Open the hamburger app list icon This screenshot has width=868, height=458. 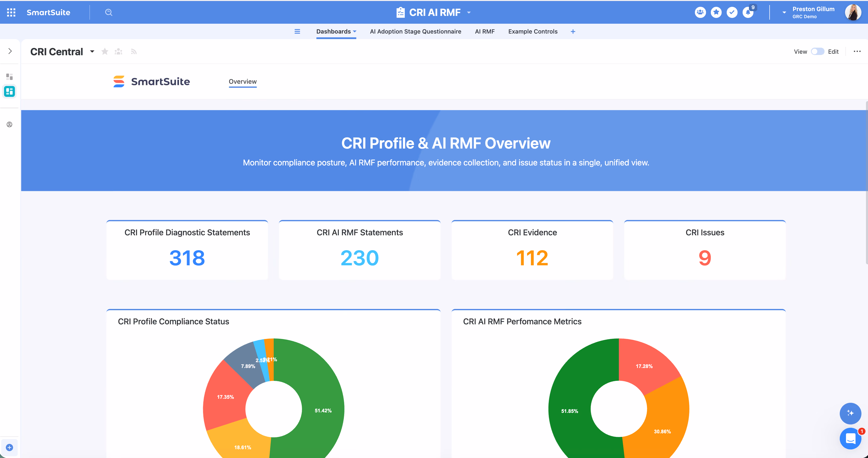click(297, 31)
